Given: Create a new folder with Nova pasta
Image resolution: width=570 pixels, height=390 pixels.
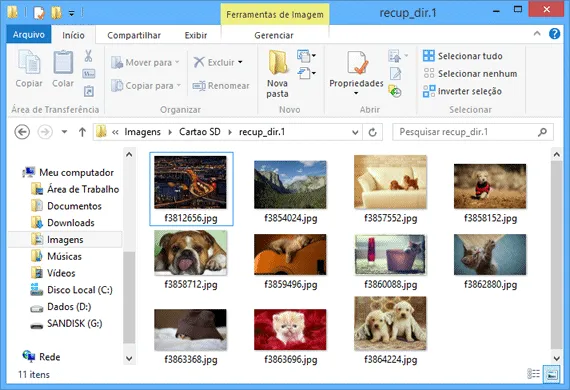Looking at the screenshot, I should tap(277, 74).
